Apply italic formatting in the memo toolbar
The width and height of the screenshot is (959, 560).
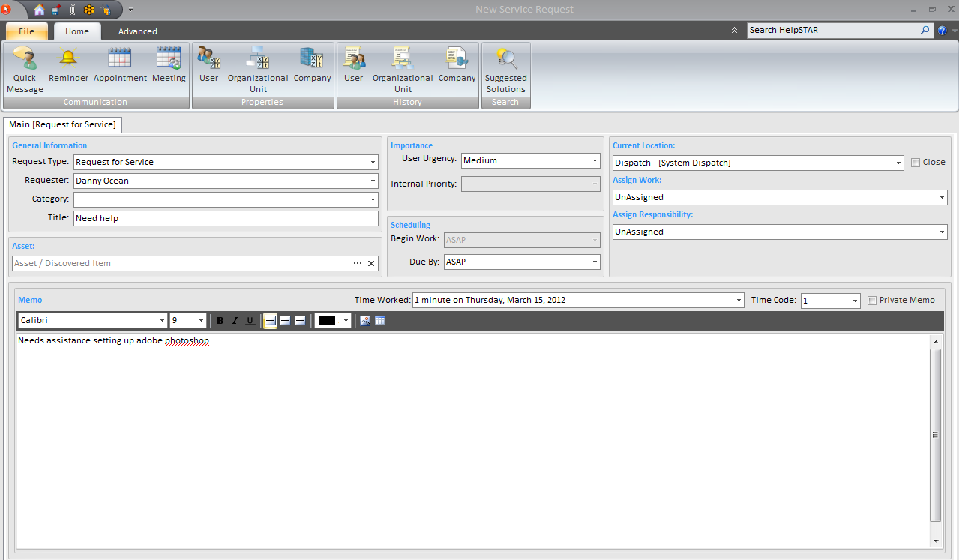(x=235, y=321)
